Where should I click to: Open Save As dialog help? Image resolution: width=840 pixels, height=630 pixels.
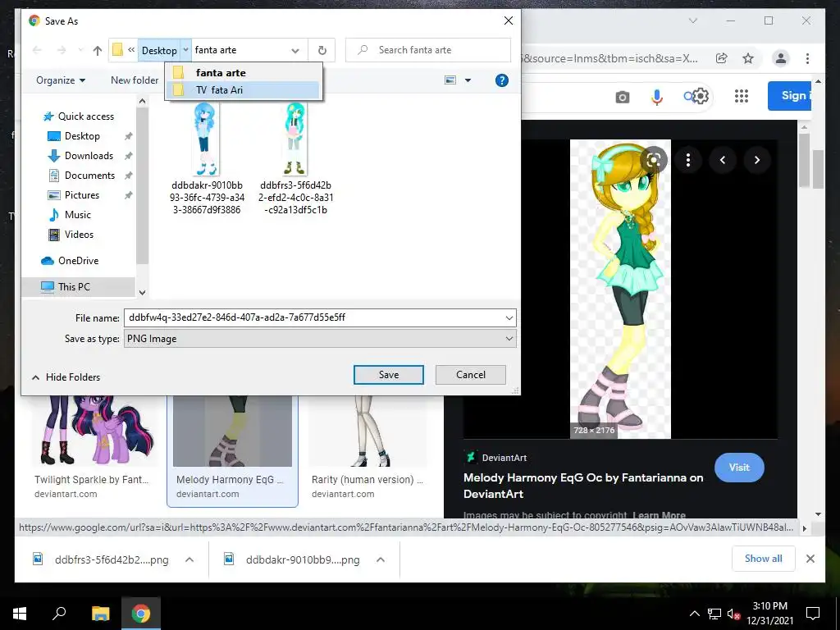pyautogui.click(x=501, y=80)
